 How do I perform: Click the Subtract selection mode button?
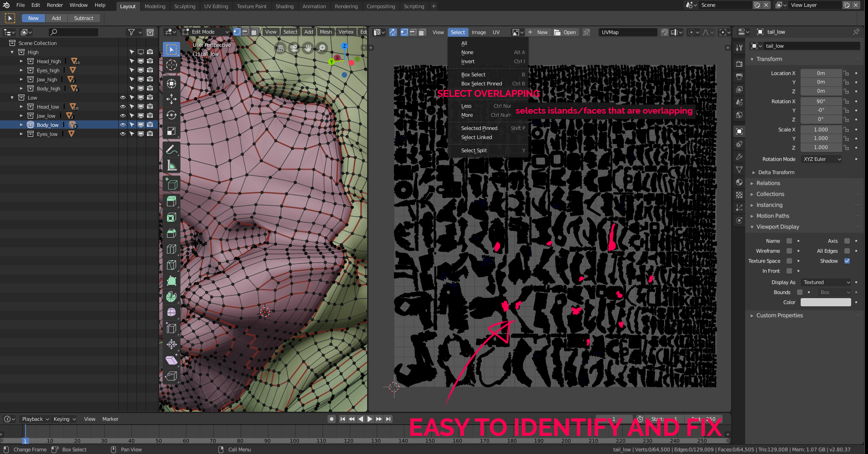84,18
